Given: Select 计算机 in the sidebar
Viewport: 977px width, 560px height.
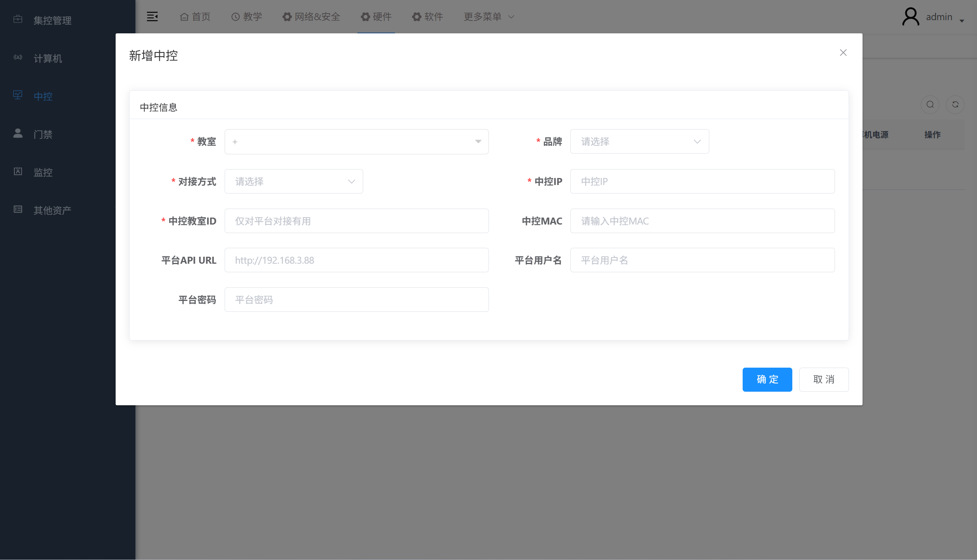Looking at the screenshot, I should 48,58.
